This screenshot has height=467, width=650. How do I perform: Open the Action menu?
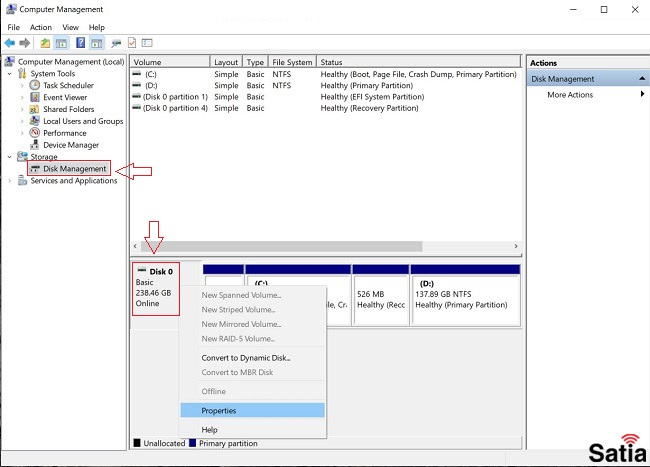pos(41,27)
